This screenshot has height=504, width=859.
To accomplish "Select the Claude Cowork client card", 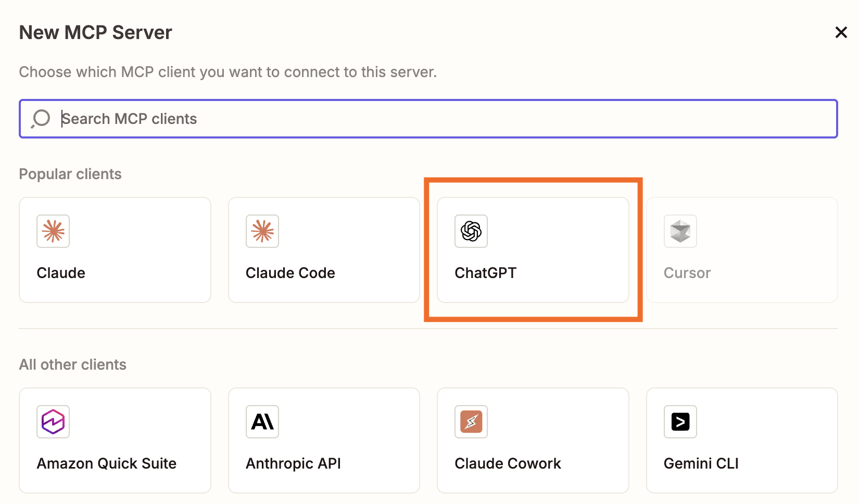I will 533,440.
